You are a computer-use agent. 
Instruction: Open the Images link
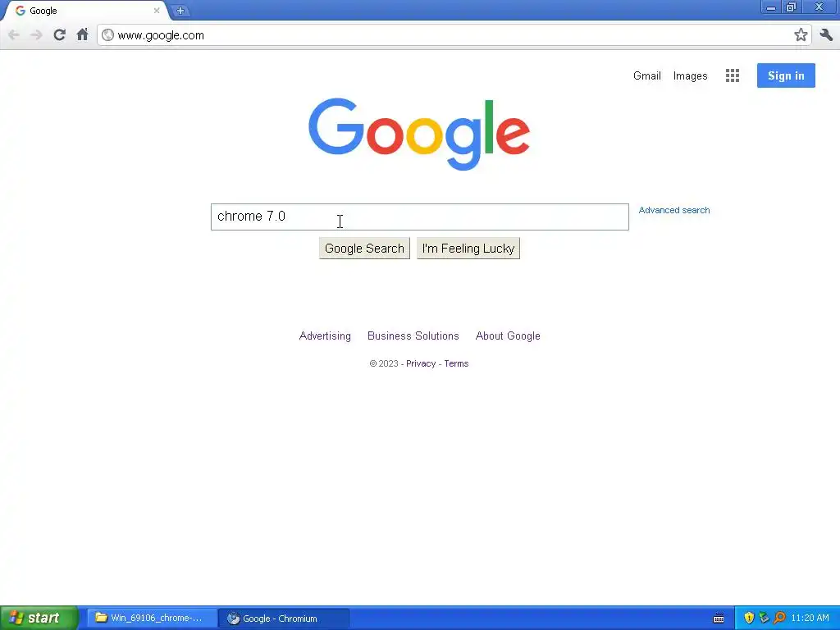click(690, 76)
